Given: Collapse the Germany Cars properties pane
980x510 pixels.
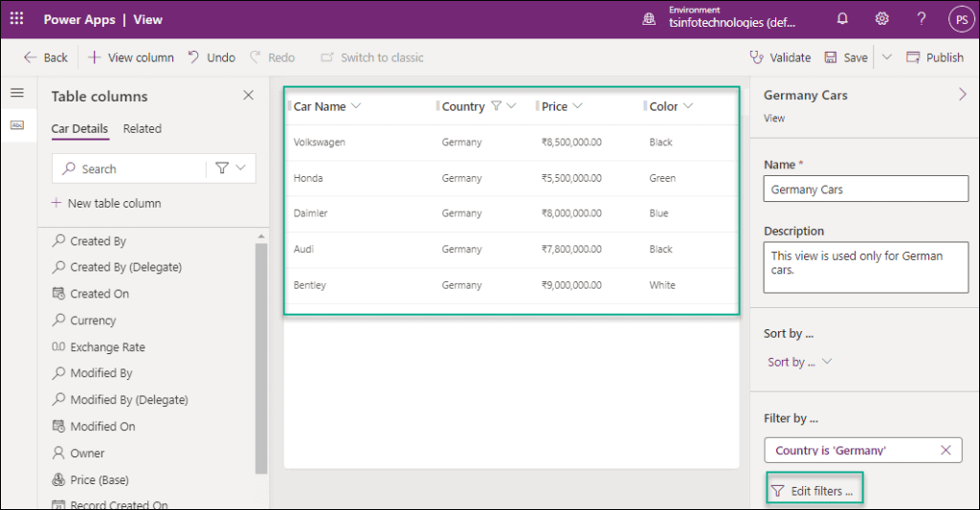Looking at the screenshot, I should coord(963,95).
